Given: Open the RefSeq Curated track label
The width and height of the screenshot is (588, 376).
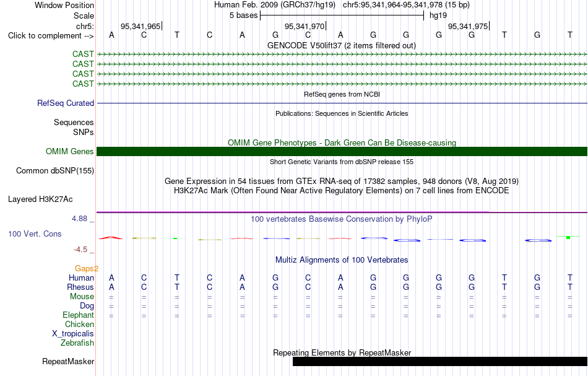Looking at the screenshot, I should [66, 103].
